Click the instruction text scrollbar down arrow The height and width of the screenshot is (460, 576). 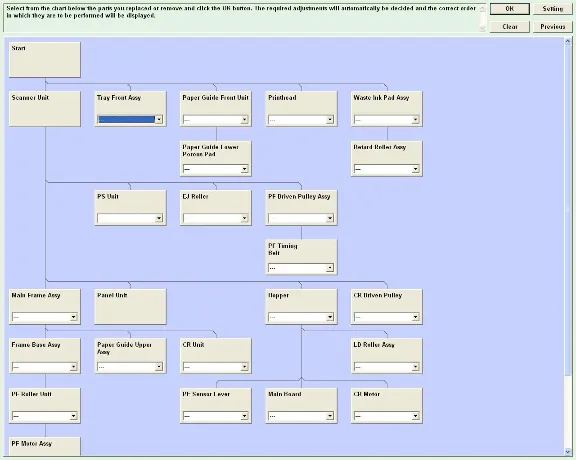click(x=482, y=28)
